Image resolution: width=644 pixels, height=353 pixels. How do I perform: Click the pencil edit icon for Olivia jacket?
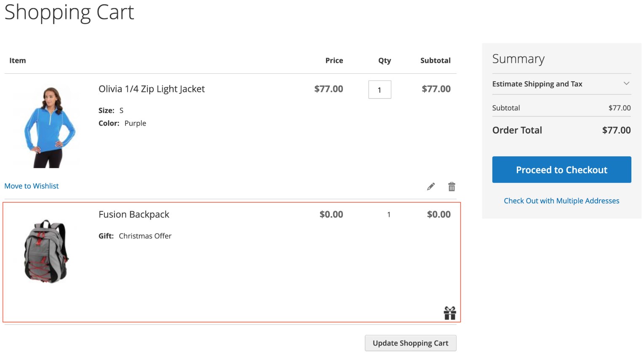click(430, 187)
